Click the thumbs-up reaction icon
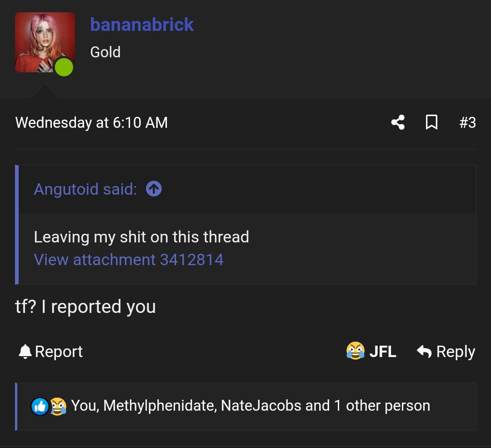This screenshot has height=448, width=491. 40,407
